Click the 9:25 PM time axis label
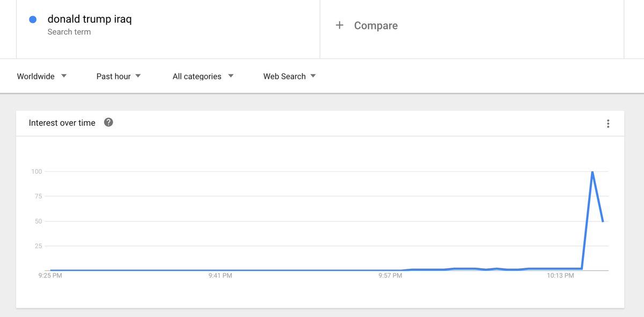The height and width of the screenshot is (317, 644). coord(50,276)
